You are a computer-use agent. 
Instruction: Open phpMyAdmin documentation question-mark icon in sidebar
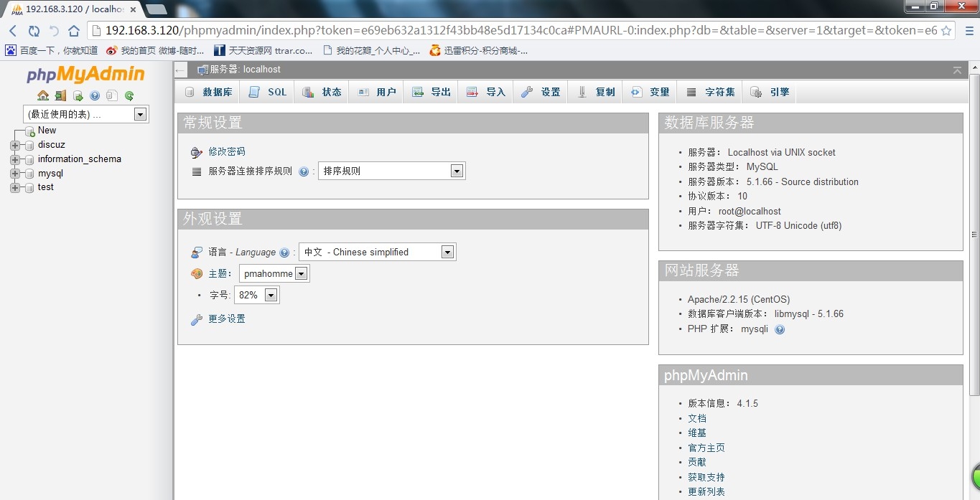tap(95, 95)
